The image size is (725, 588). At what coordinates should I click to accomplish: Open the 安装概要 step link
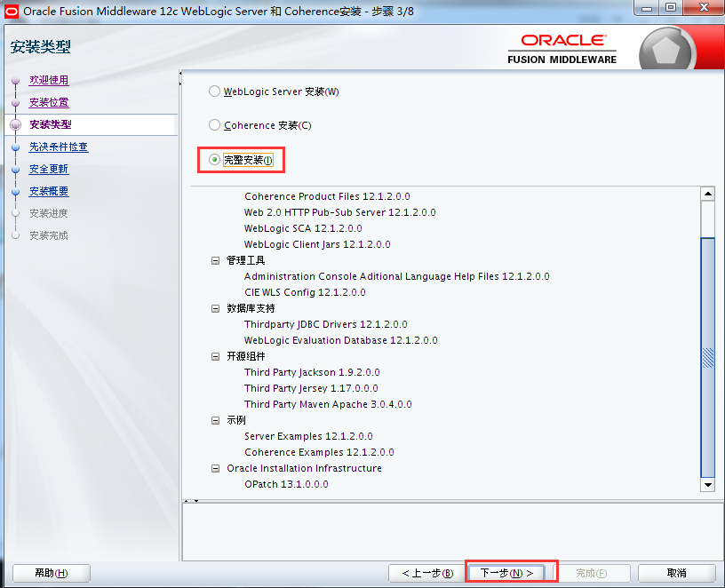49,191
